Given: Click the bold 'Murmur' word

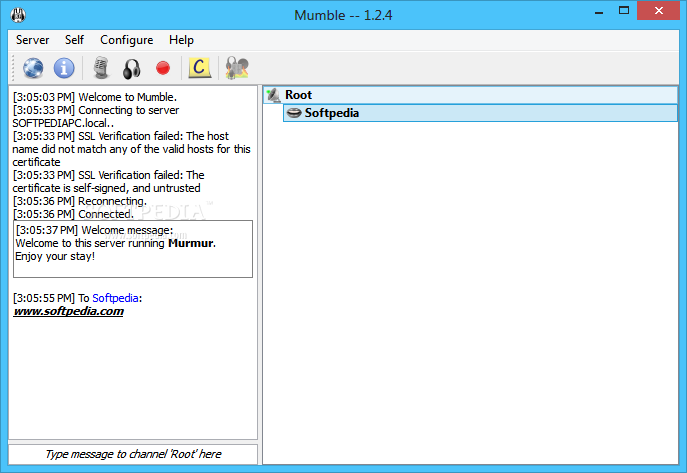Looking at the screenshot, I should [191, 243].
